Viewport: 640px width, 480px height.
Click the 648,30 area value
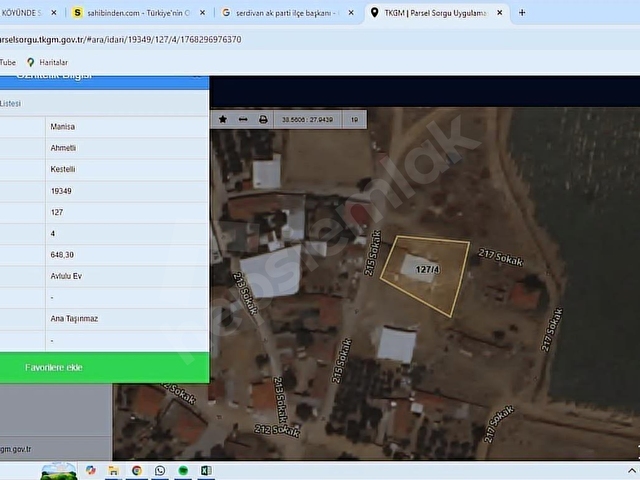[62, 255]
